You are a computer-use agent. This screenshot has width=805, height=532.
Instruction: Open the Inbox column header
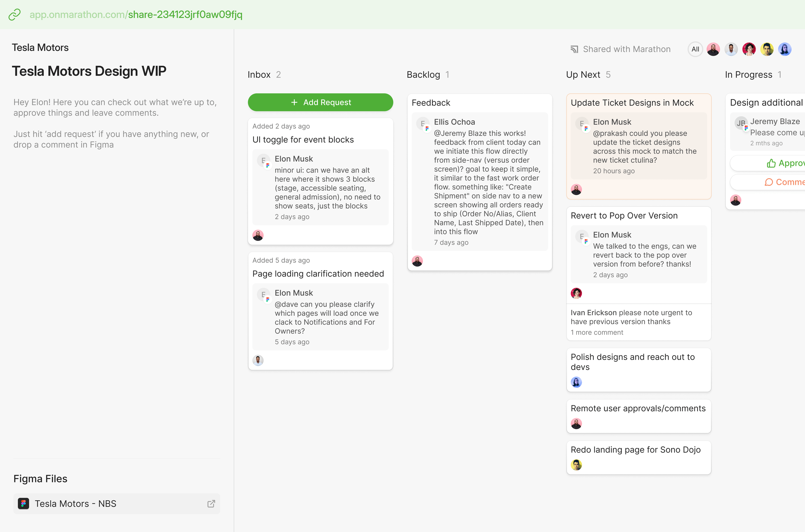[x=259, y=75]
